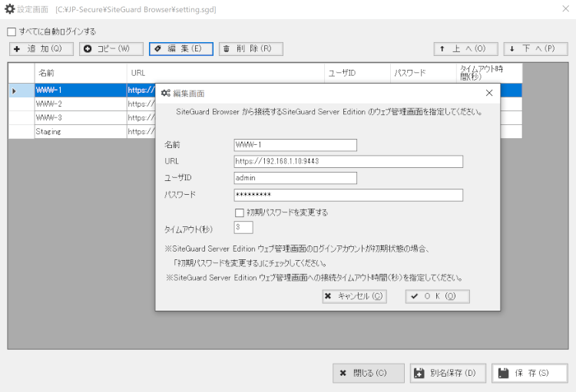Click the コピー (W) copy button

111,49
